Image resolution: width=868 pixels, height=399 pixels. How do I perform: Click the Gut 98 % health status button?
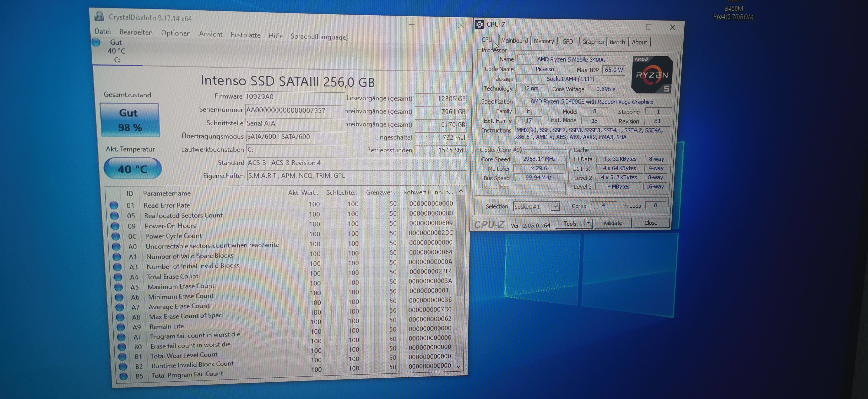(130, 120)
